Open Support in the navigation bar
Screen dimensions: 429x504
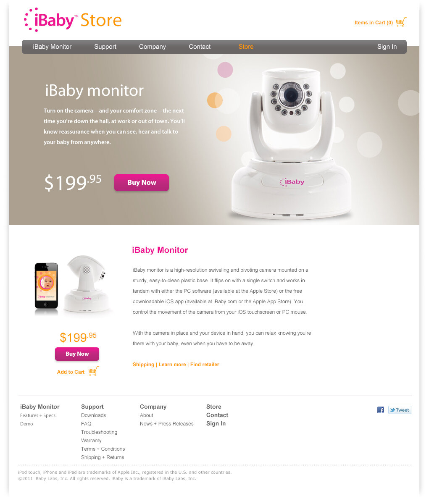pyautogui.click(x=105, y=47)
